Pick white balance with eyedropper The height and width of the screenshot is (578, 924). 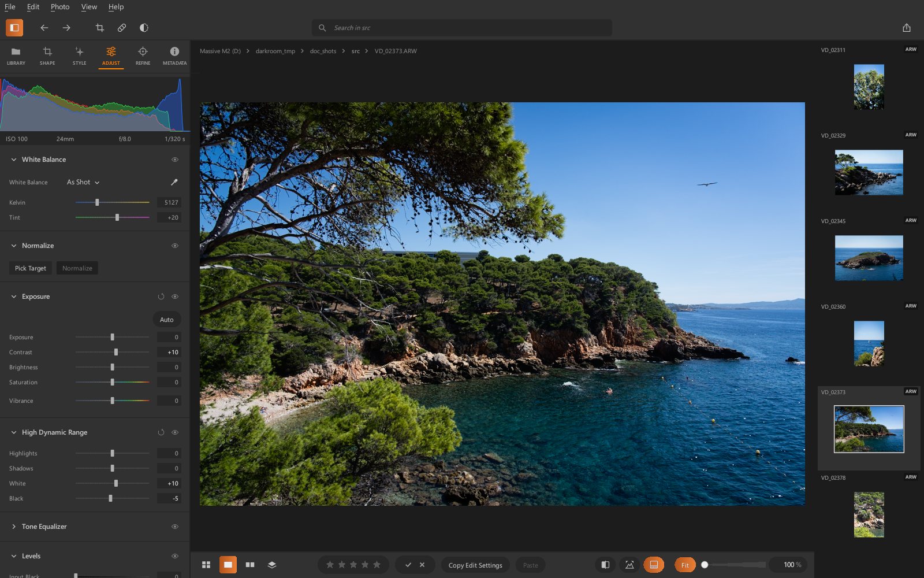coord(174,182)
